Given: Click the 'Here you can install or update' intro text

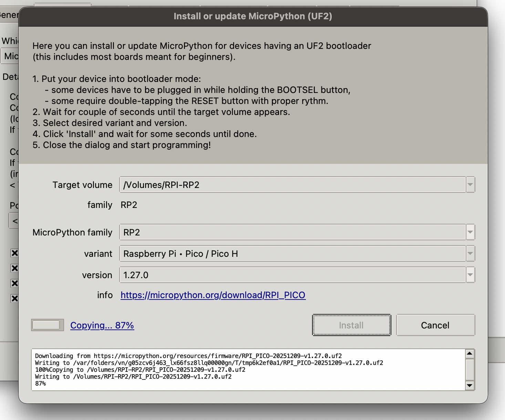Looking at the screenshot, I should click(x=202, y=51).
